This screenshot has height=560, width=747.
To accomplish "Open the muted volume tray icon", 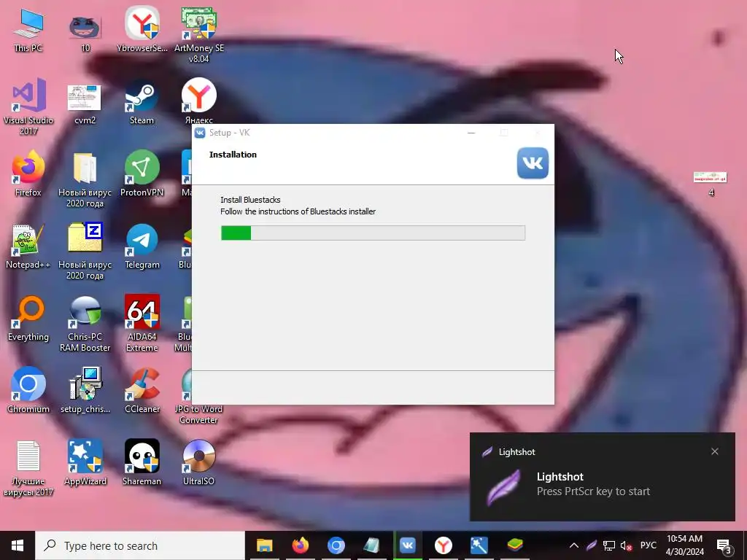I will 626,545.
